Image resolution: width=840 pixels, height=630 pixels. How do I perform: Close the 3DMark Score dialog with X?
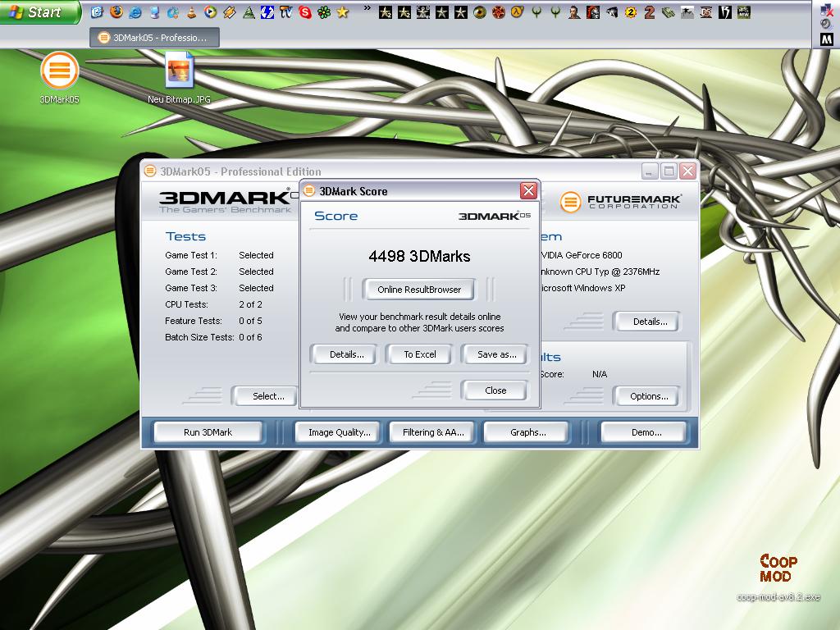point(528,190)
